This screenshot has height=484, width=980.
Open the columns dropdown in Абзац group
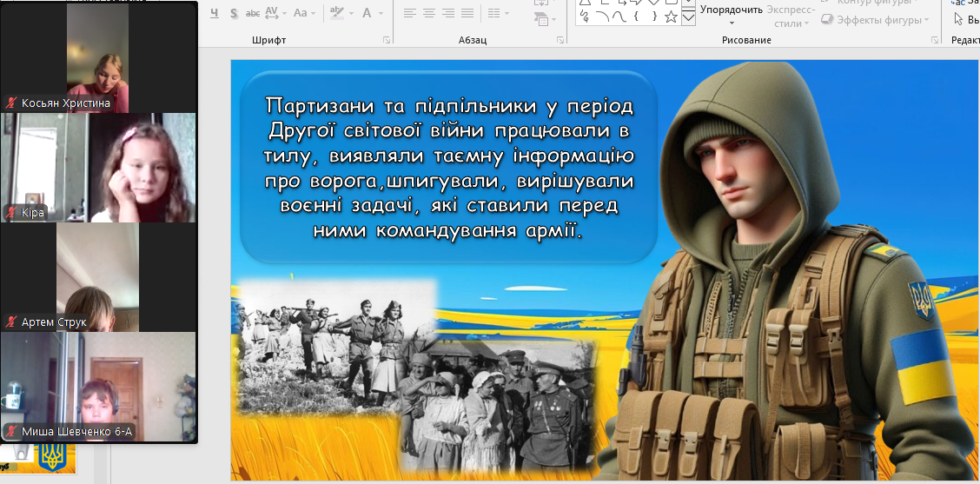coord(498,13)
